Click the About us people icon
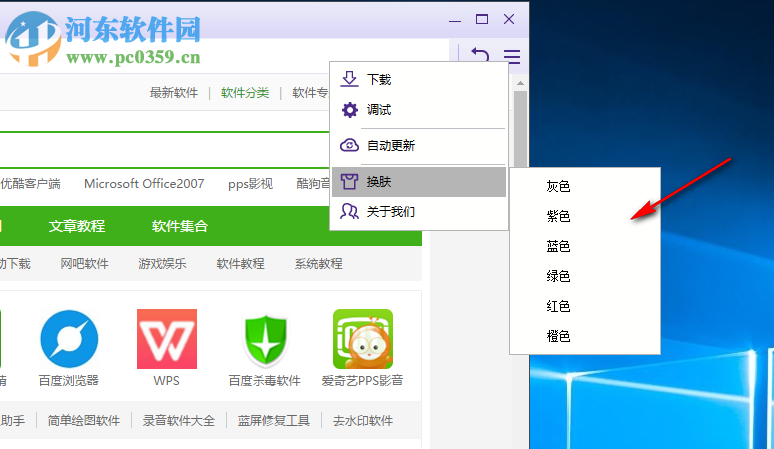The height and width of the screenshot is (449, 774). [x=349, y=212]
